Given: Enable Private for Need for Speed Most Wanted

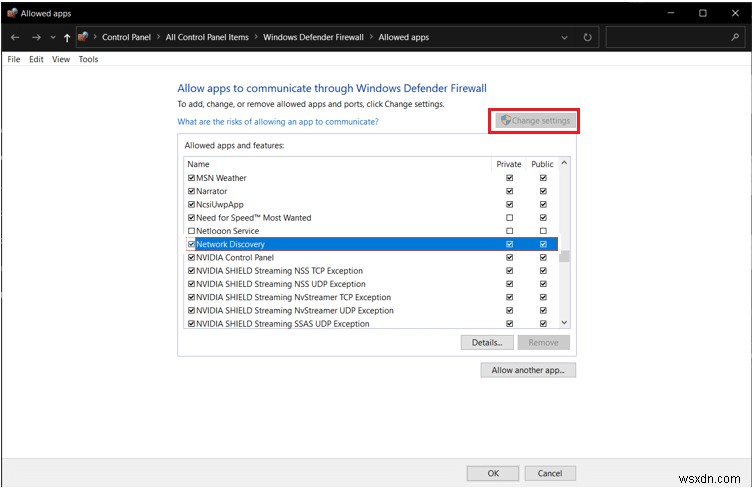Looking at the screenshot, I should [x=509, y=218].
